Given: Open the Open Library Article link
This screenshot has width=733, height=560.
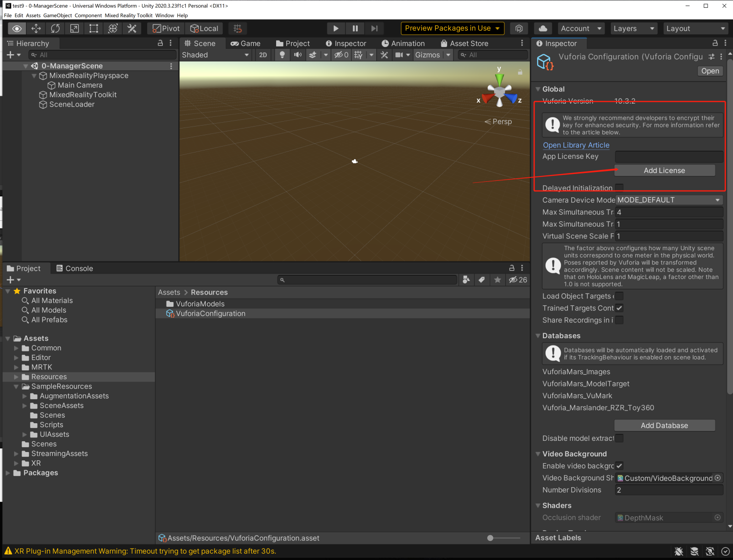Looking at the screenshot, I should [x=576, y=145].
